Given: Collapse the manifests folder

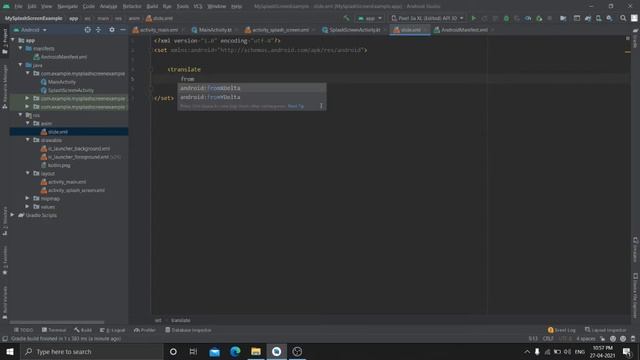Looking at the screenshot, I should click(20, 48).
